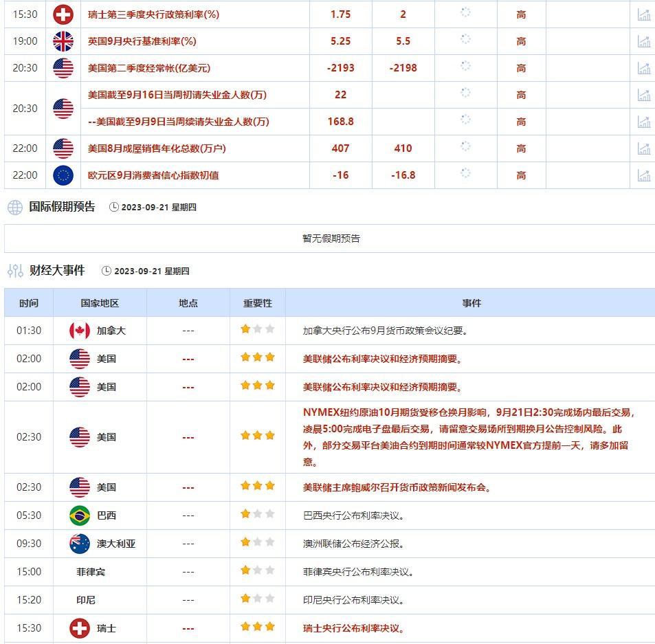The width and height of the screenshot is (655, 644).
Task: Click UK flag in 19:00 data row
Action: 63,41
